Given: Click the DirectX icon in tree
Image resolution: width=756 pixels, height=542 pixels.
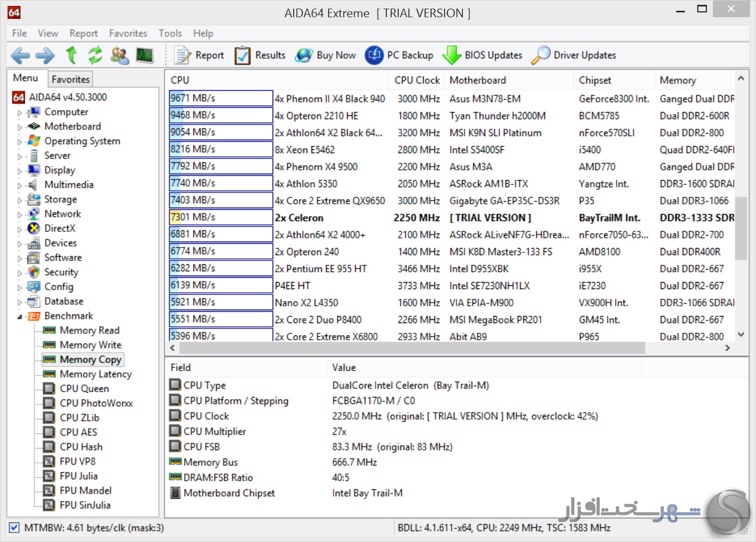Looking at the screenshot, I should (34, 228).
